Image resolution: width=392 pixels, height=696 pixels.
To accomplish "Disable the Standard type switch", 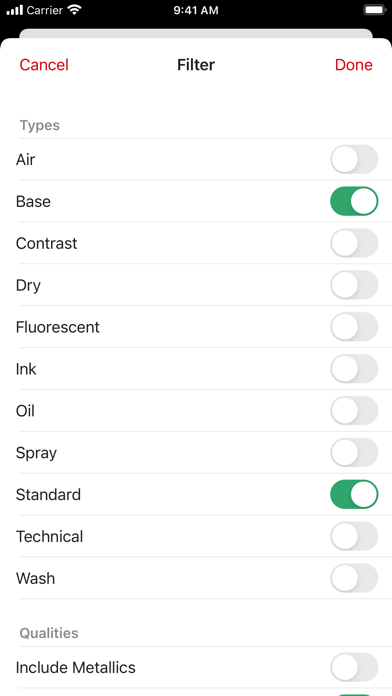I will click(x=354, y=494).
